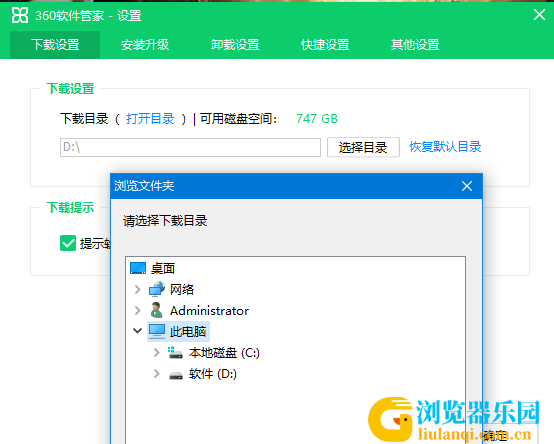Click the download directory path field
554x444 pixels.
(x=190, y=147)
